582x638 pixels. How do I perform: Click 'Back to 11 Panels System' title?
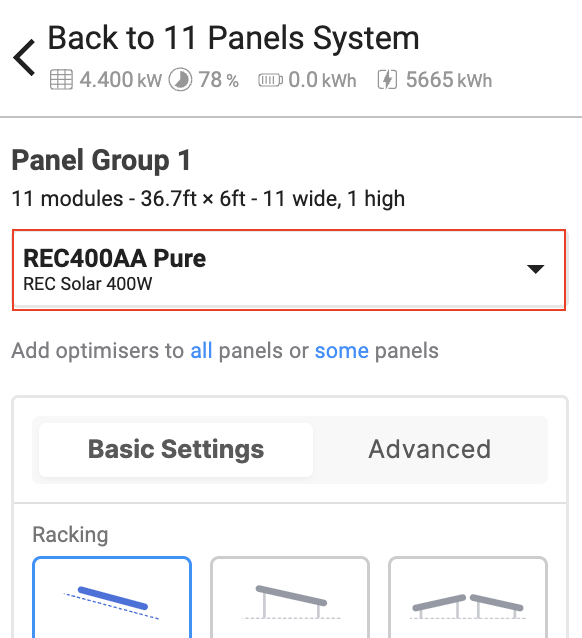pyautogui.click(x=233, y=38)
